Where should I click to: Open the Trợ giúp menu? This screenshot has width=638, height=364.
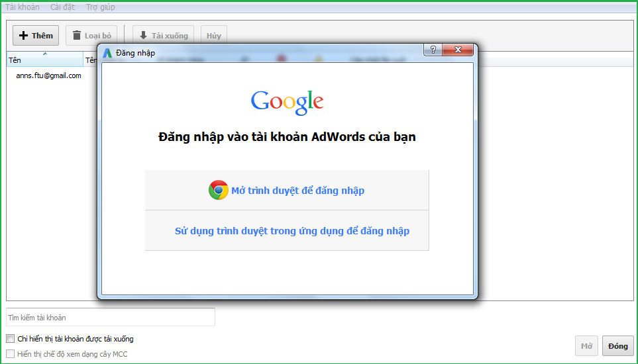pos(100,7)
